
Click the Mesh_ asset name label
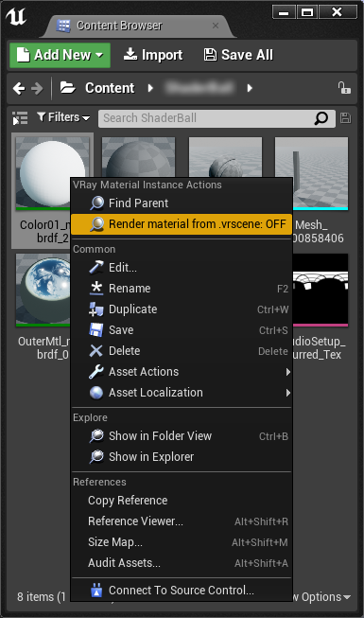tap(320, 232)
